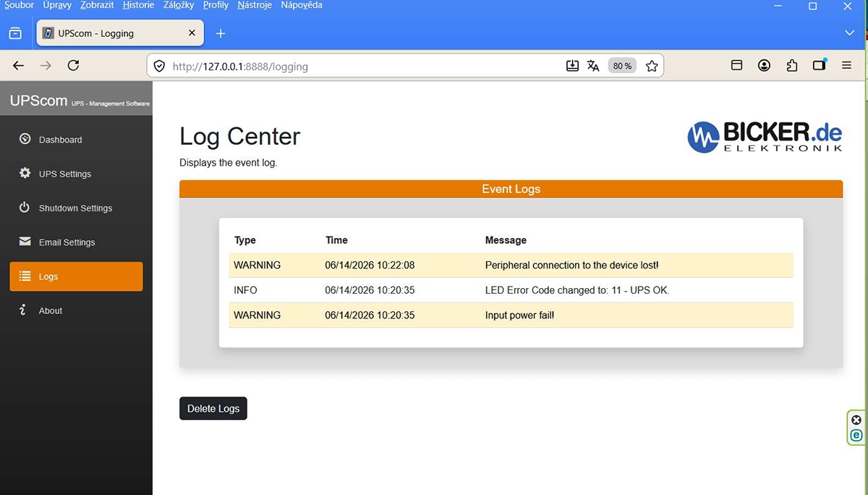The image size is (868, 495).
Task: Click the UPS Settings gear icon
Action: [25, 174]
